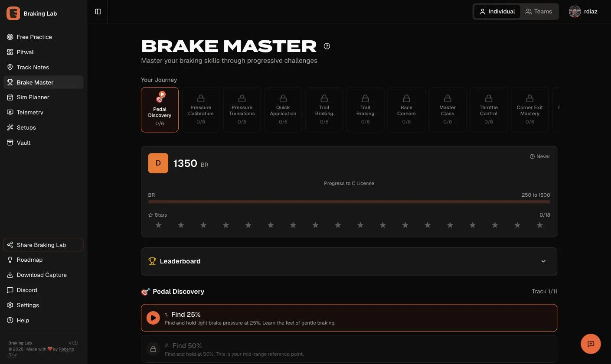
Task: Play the Find 25% challenge
Action: (x=153, y=318)
